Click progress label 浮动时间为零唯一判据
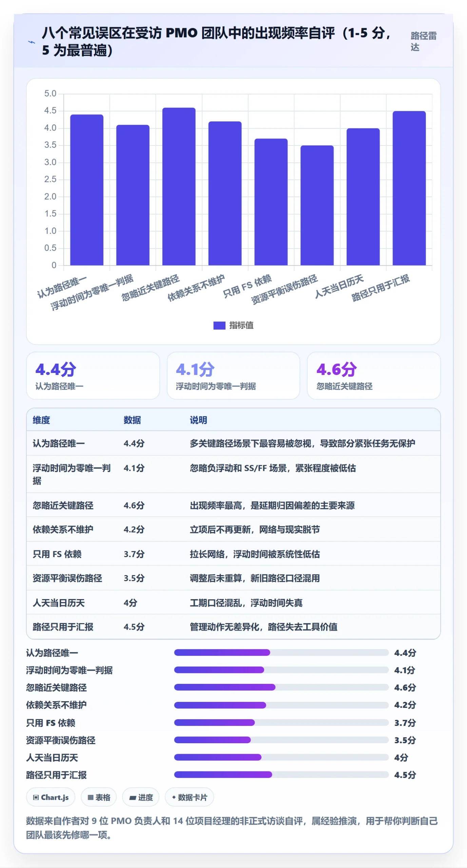The height and width of the screenshot is (868, 467). point(69,670)
